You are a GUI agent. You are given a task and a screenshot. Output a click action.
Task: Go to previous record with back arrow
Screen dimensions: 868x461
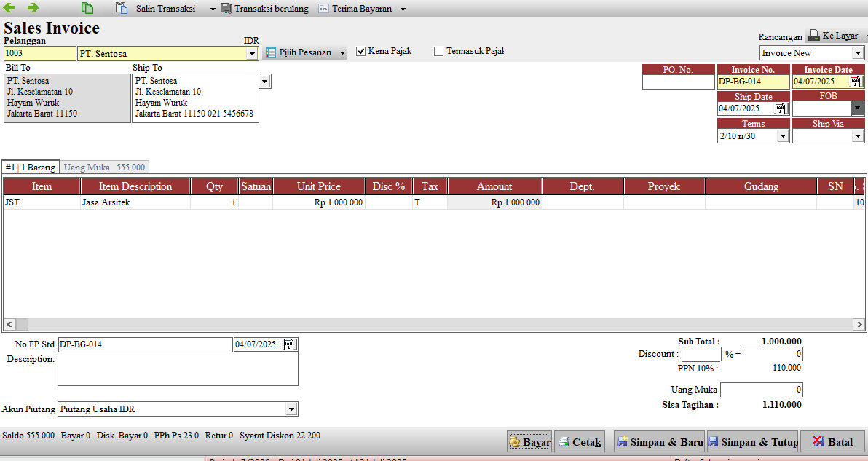[9, 8]
